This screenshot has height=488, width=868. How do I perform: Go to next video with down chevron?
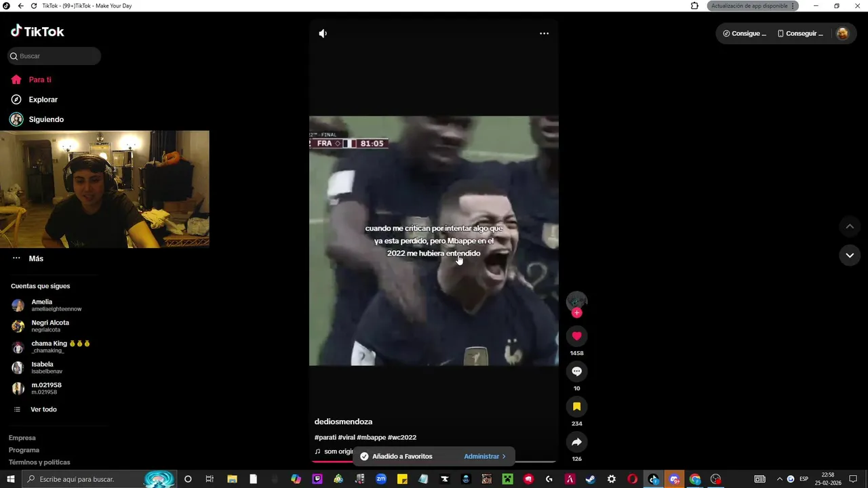click(850, 256)
